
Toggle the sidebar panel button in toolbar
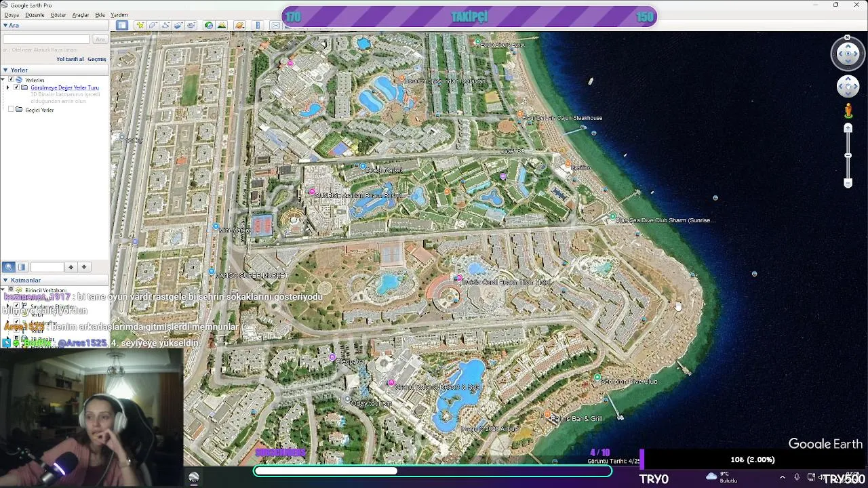122,25
